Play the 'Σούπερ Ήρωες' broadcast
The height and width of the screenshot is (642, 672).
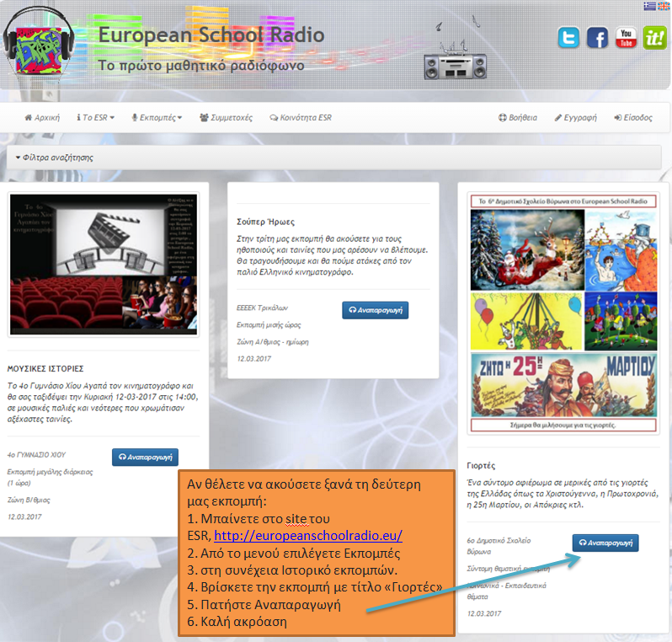pyautogui.click(x=375, y=310)
